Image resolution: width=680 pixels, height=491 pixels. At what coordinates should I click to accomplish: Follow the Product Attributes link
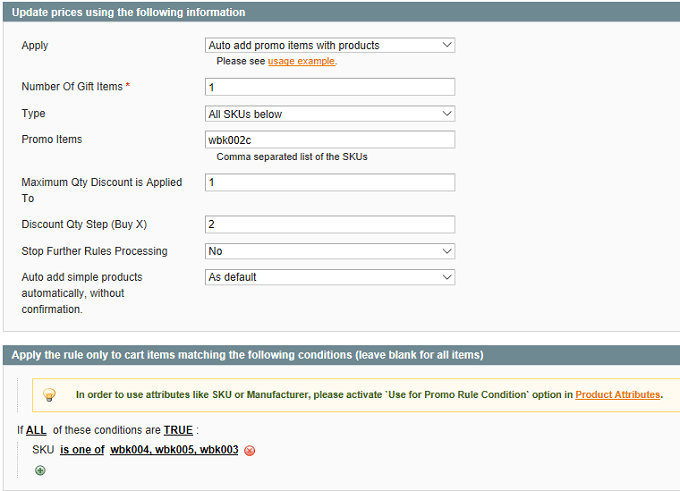coord(618,395)
